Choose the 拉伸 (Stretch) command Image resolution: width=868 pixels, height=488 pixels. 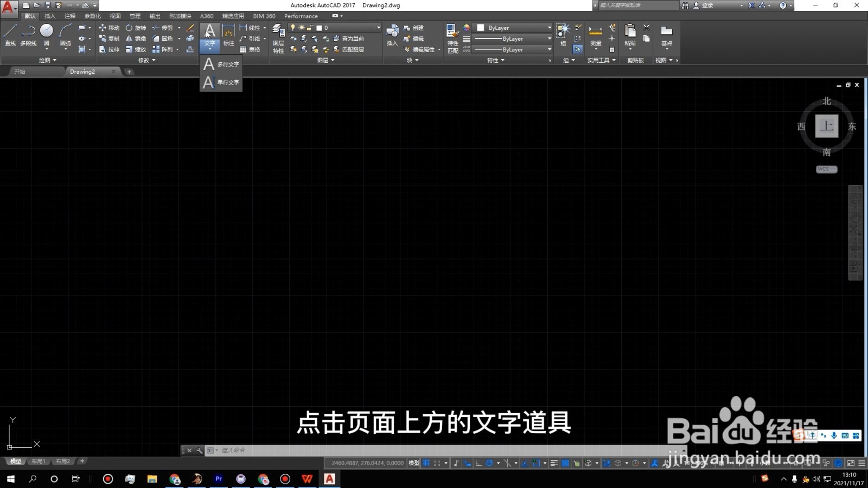pyautogui.click(x=109, y=49)
